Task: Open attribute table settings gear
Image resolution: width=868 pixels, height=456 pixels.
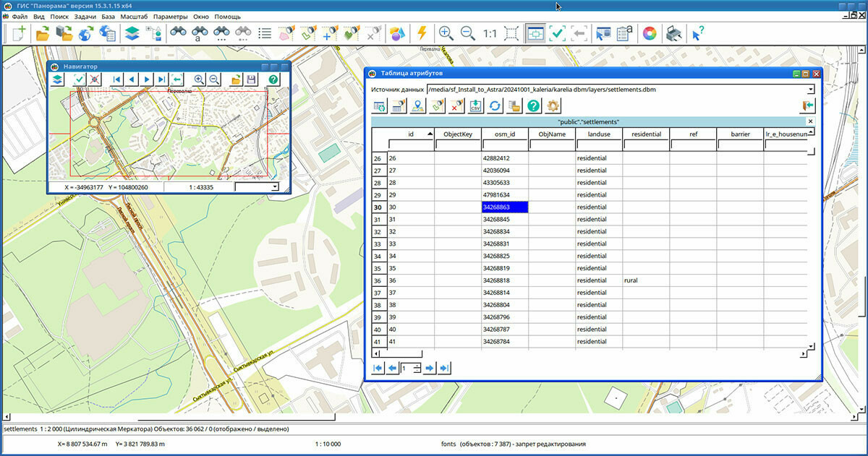Action: [553, 106]
